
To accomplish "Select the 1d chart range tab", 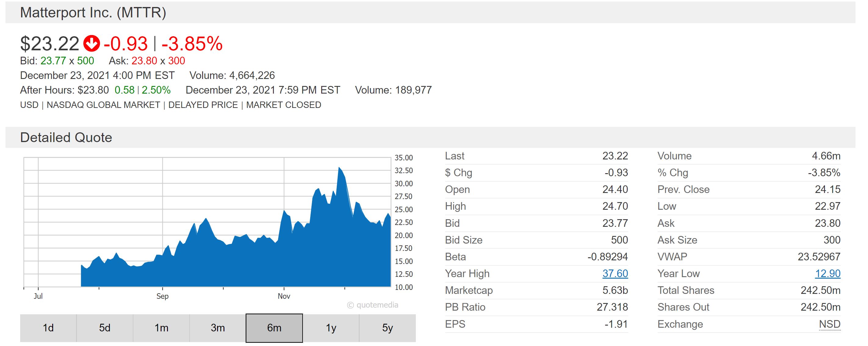I will click(x=48, y=328).
